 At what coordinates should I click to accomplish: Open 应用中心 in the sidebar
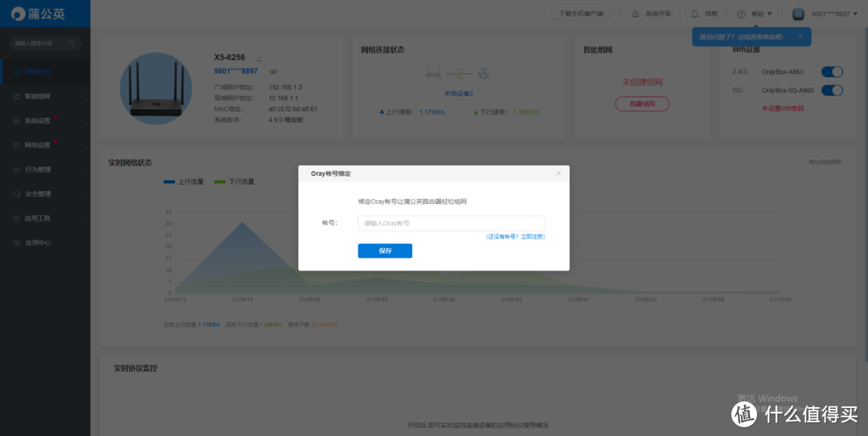tap(45, 243)
